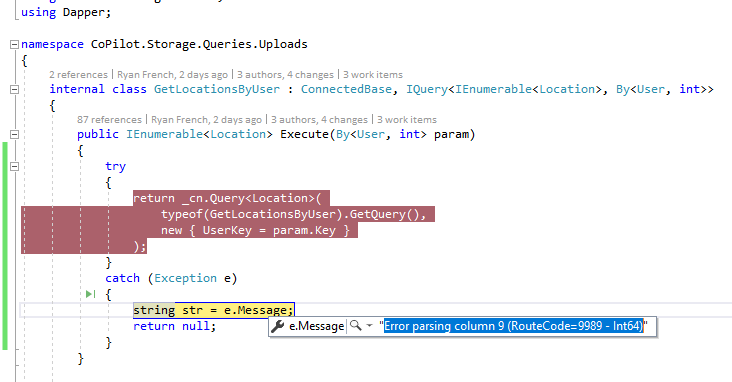Collapse the GetLocationsByUser class outline
The width and height of the screenshot is (732, 382).
tap(14, 90)
